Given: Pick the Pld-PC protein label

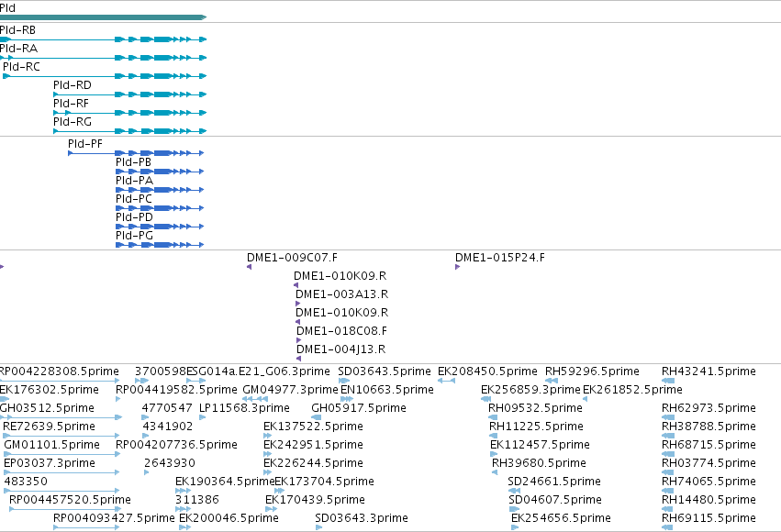Looking at the screenshot, I should point(134,200).
